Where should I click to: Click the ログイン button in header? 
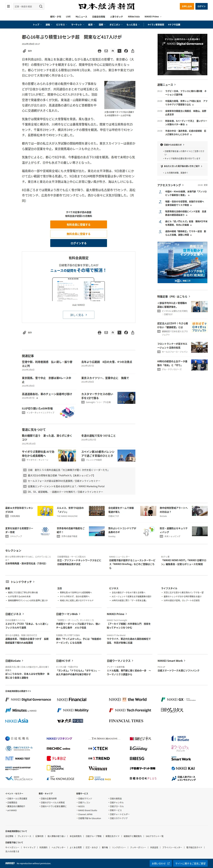202,6
